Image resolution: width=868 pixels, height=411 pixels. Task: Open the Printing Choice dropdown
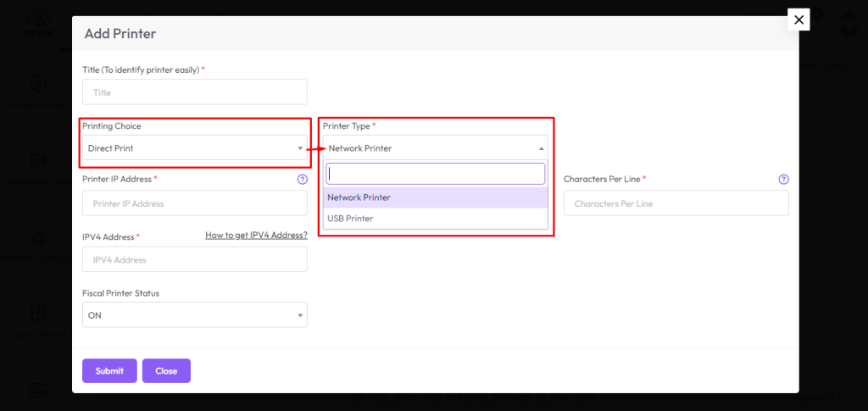tap(195, 147)
